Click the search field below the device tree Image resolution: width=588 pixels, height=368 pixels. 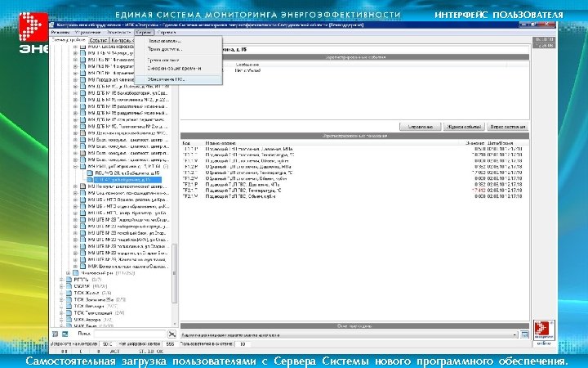point(129,334)
